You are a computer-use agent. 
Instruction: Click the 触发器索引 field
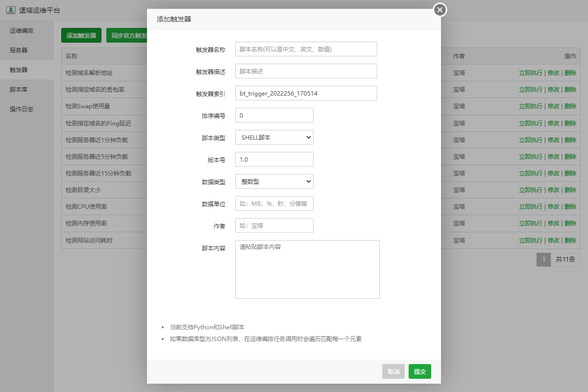point(306,94)
